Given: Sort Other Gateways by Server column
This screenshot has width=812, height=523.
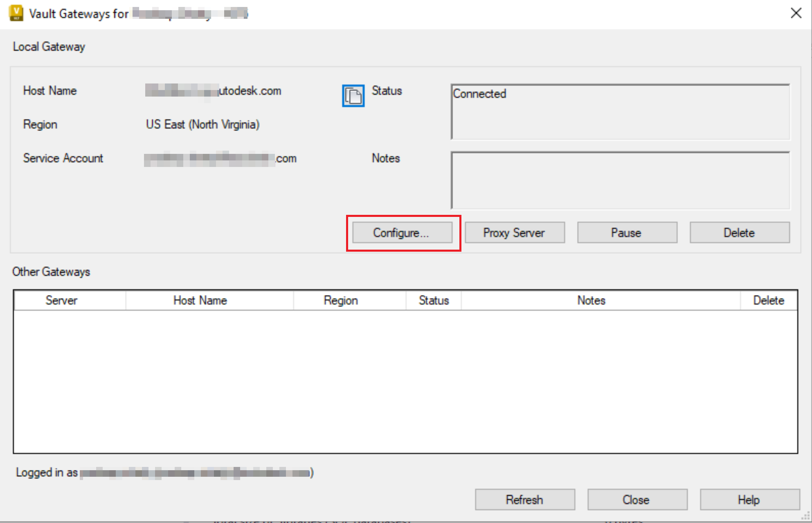Looking at the screenshot, I should pyautogui.click(x=61, y=300).
